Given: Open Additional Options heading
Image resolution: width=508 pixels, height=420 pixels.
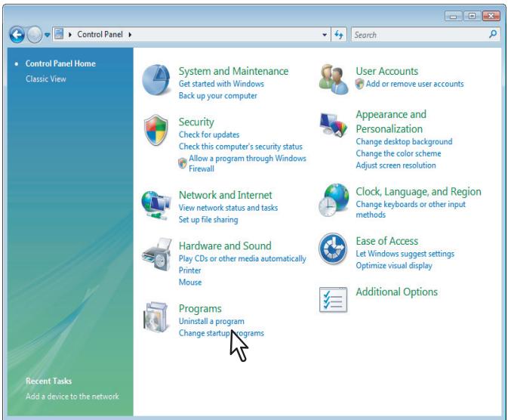Looking at the screenshot, I should pyautogui.click(x=396, y=292).
